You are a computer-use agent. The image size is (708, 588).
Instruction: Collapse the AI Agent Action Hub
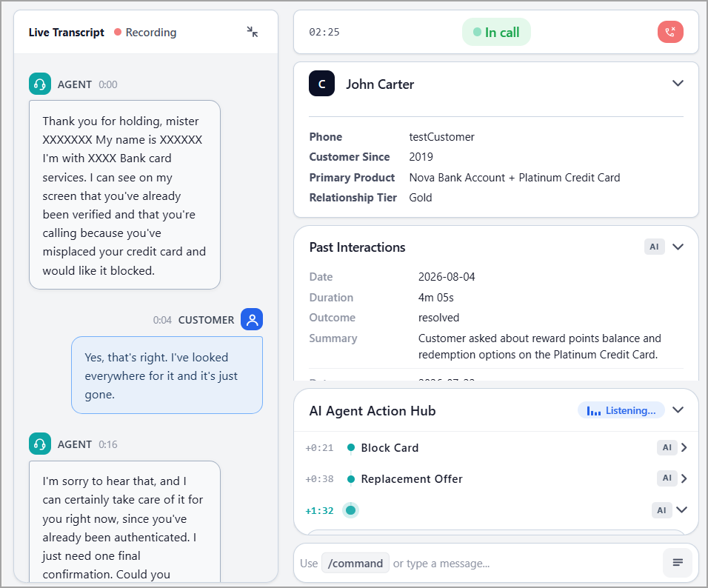(x=678, y=410)
